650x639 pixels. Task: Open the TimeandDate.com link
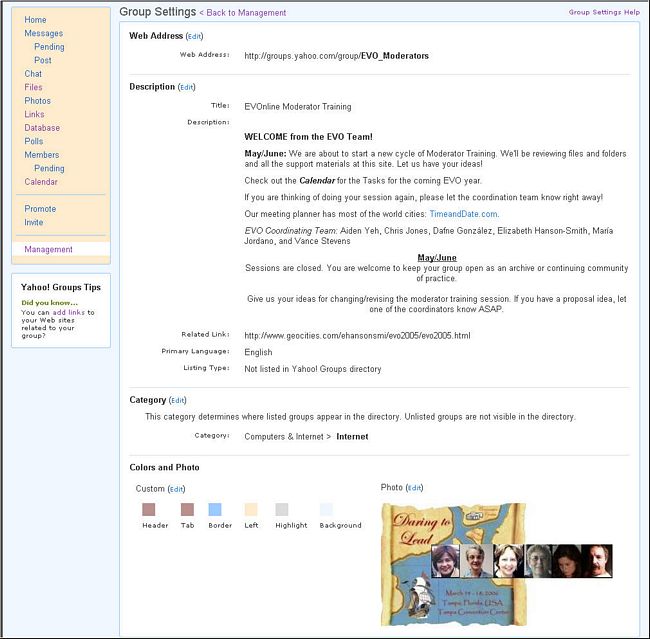point(464,214)
